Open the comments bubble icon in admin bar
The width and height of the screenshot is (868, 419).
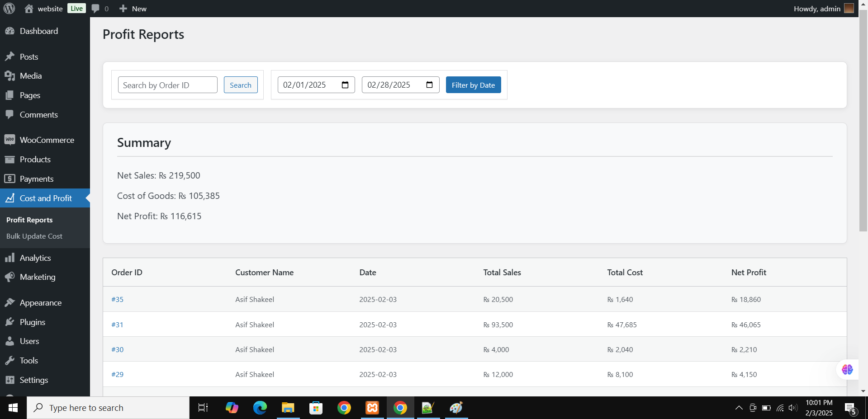click(x=95, y=9)
